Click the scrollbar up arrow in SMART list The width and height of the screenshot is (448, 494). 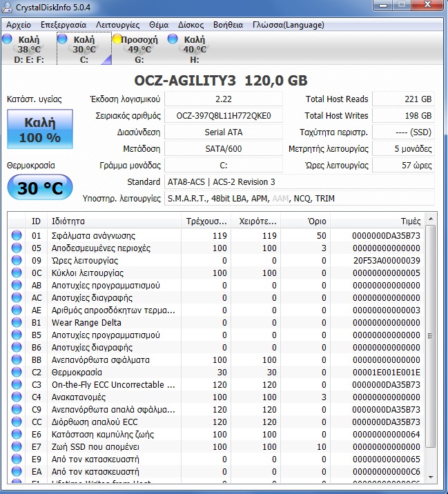click(431, 219)
